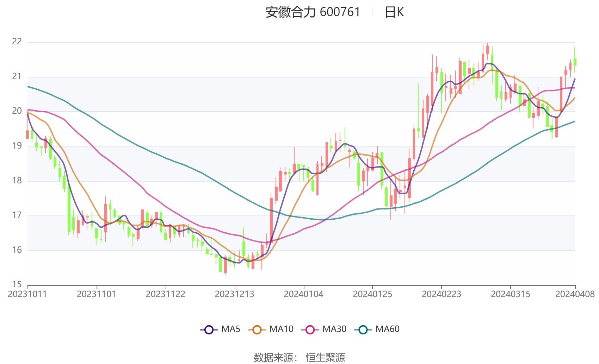The width and height of the screenshot is (599, 364).
Task: Toggle the MA60 teal legend circle marker
Action: (x=363, y=330)
